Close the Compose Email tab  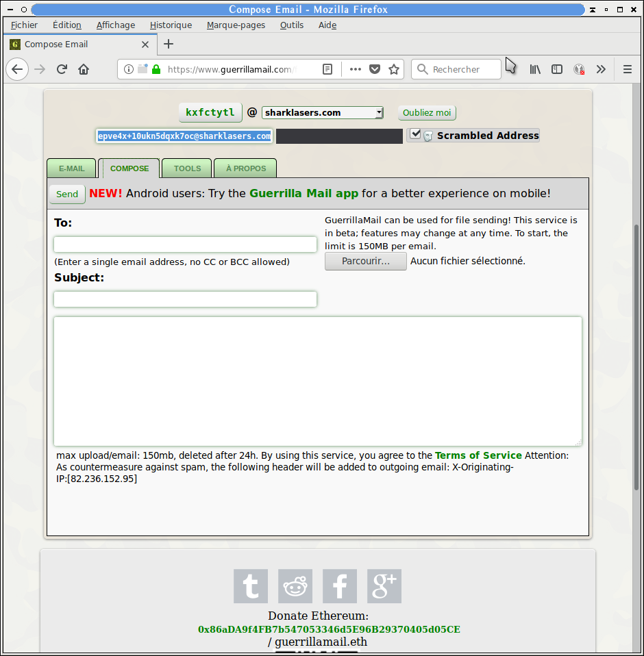coord(145,45)
